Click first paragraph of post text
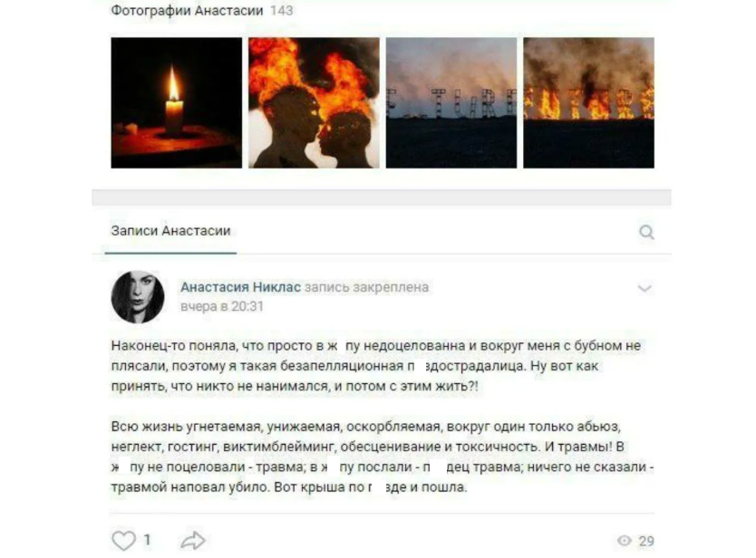 point(376,366)
